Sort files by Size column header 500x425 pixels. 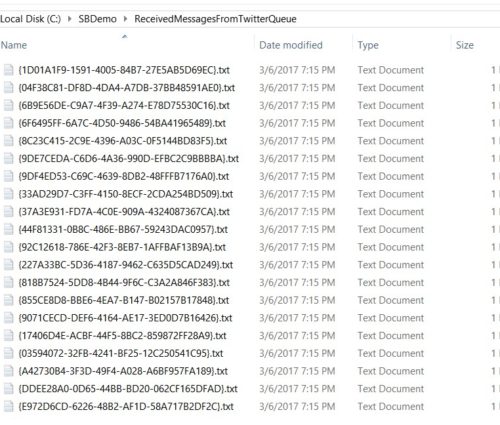(x=465, y=45)
